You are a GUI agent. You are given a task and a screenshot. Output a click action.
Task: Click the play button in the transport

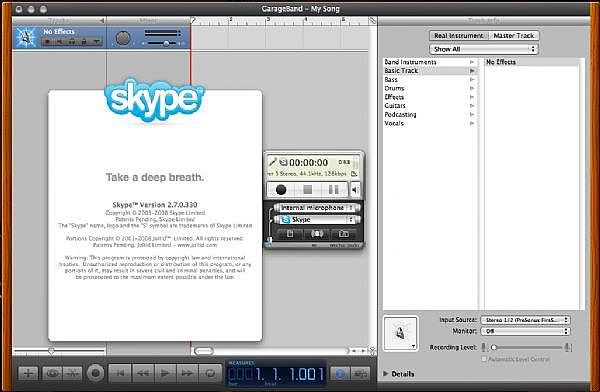click(165, 372)
